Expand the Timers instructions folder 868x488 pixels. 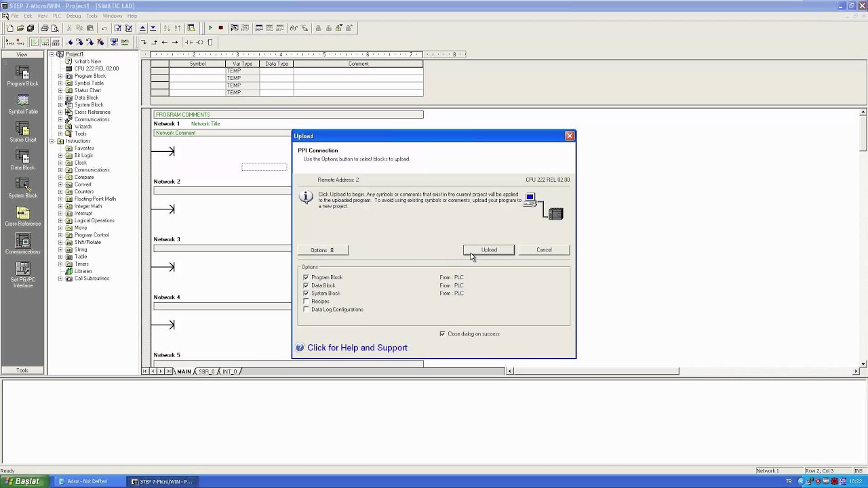pyautogui.click(x=60, y=264)
